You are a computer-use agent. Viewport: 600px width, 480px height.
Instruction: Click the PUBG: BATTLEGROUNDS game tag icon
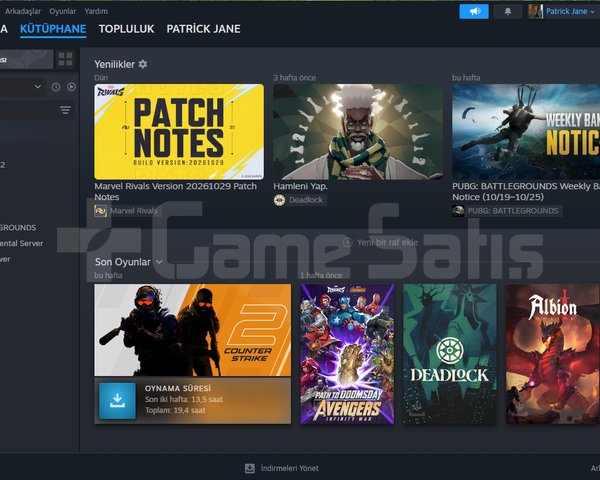click(458, 211)
